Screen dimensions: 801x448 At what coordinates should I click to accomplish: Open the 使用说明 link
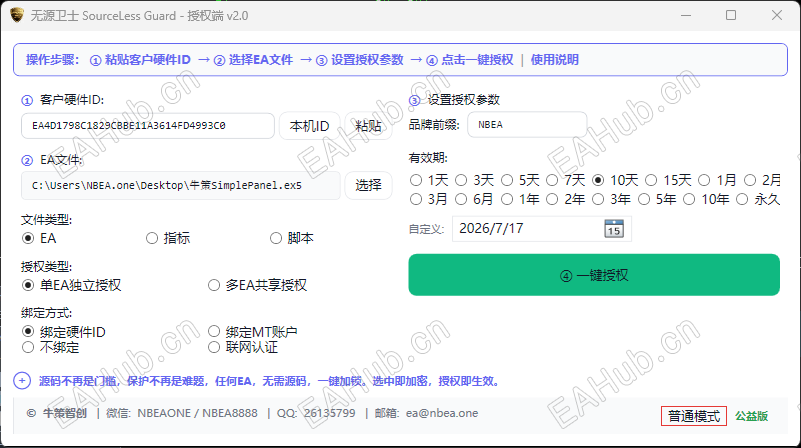554,60
